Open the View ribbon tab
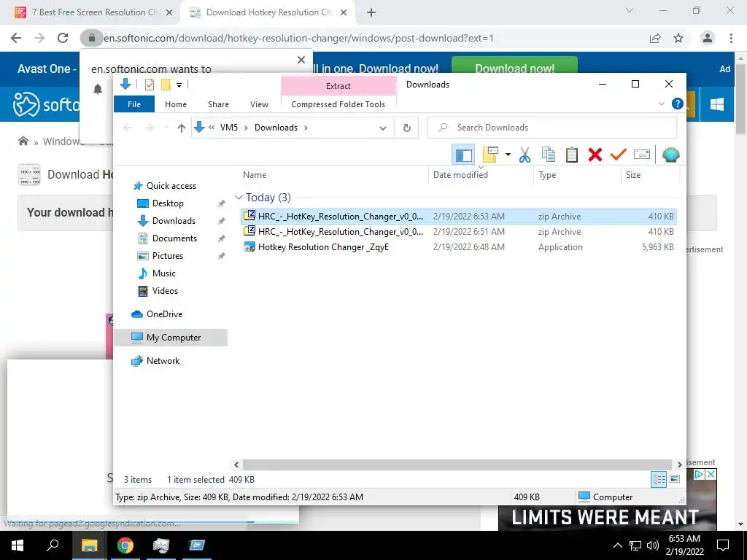The image size is (747, 560). [259, 104]
